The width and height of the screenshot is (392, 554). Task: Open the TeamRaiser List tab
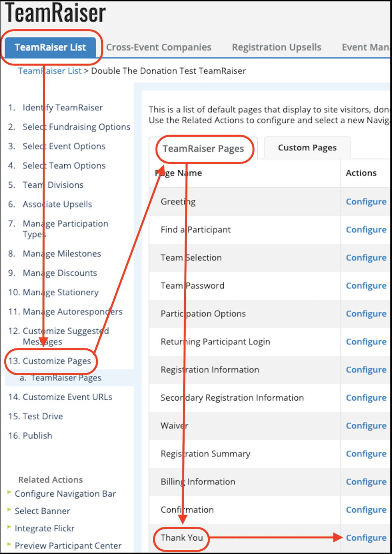click(x=50, y=48)
